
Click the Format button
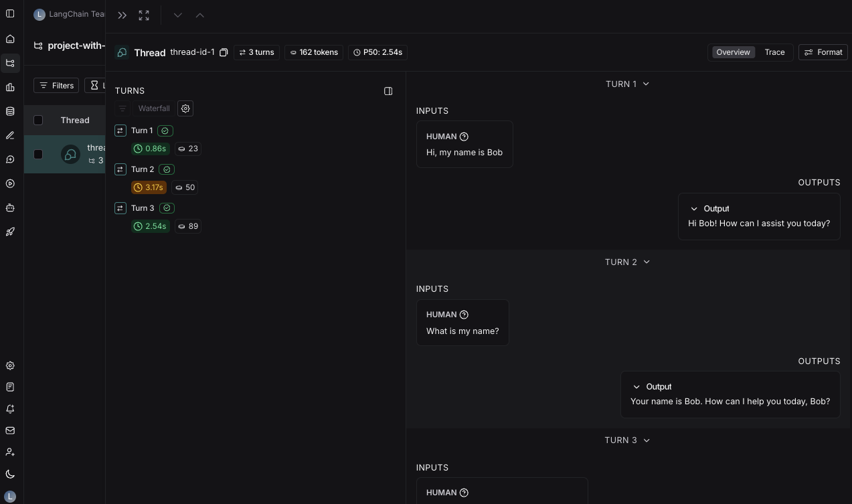(823, 52)
